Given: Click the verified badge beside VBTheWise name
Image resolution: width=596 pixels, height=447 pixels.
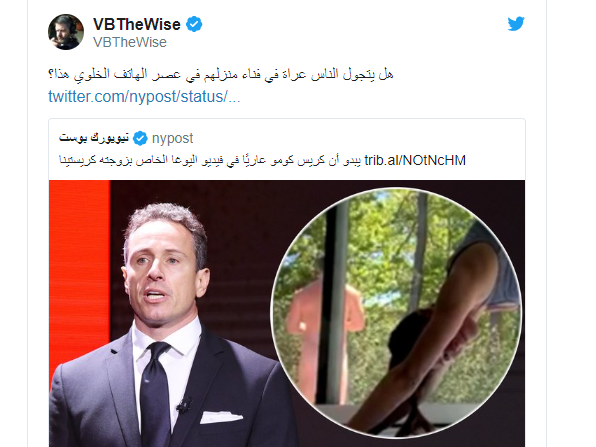Looking at the screenshot, I should [194, 24].
